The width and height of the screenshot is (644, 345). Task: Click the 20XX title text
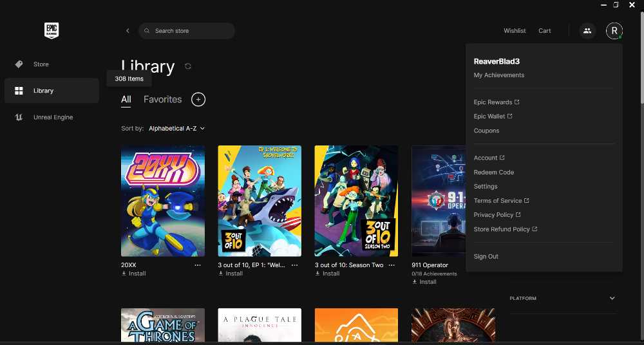click(x=129, y=265)
